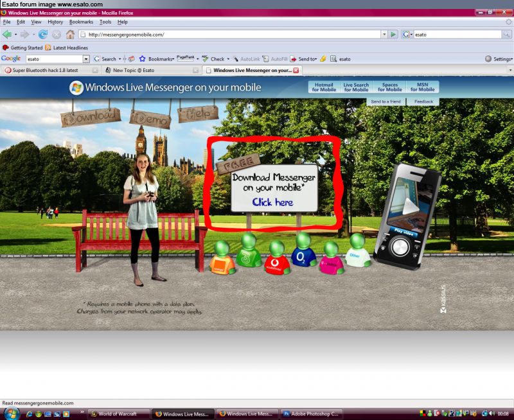This screenshot has width=514, height=420.
Task: Play the video on the phone screen
Action: [410, 206]
